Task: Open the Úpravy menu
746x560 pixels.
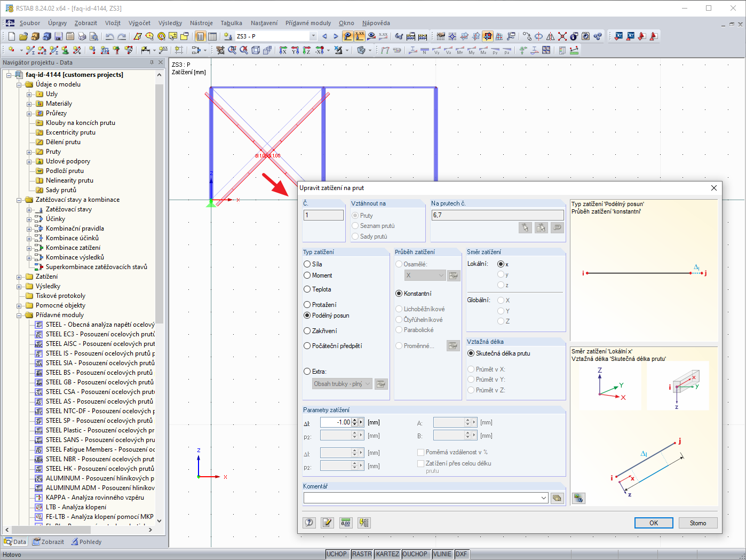Action: pyautogui.click(x=57, y=23)
